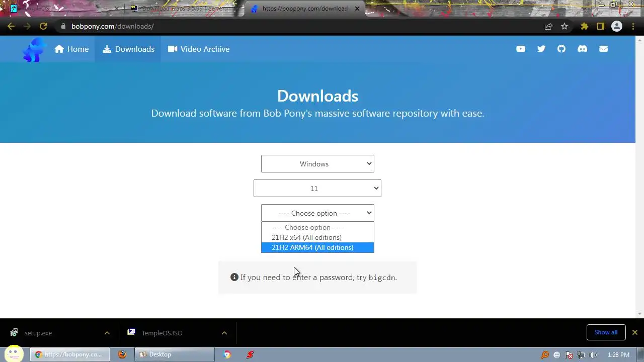
Task: Click the bobpony.com taskbar window button
Action: click(70, 354)
